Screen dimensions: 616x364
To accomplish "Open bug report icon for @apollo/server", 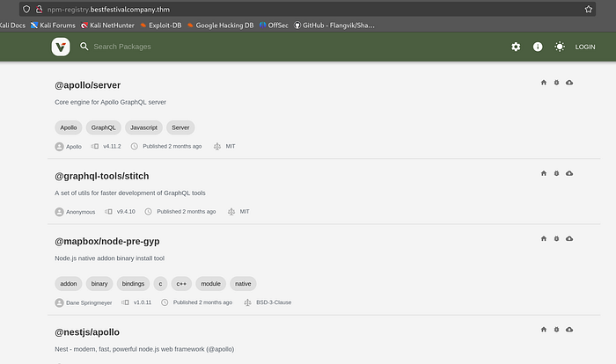I will 556,83.
